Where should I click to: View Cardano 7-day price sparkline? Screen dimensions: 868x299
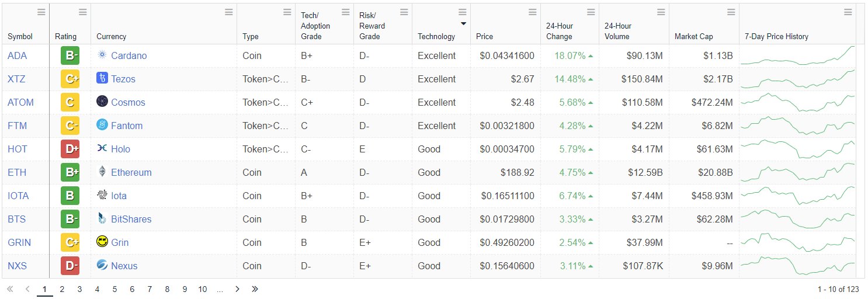coord(798,55)
